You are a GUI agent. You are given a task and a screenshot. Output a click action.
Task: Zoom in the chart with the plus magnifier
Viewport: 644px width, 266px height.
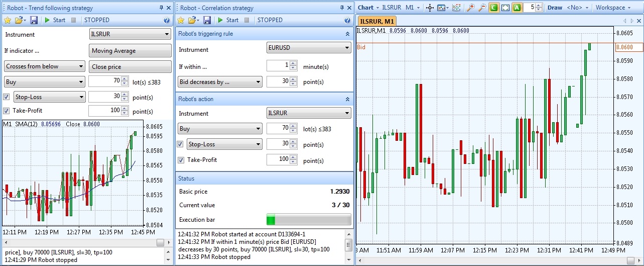(x=470, y=8)
